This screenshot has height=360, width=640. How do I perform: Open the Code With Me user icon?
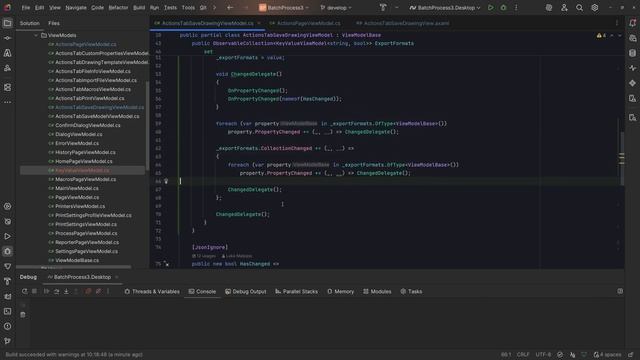(564, 8)
